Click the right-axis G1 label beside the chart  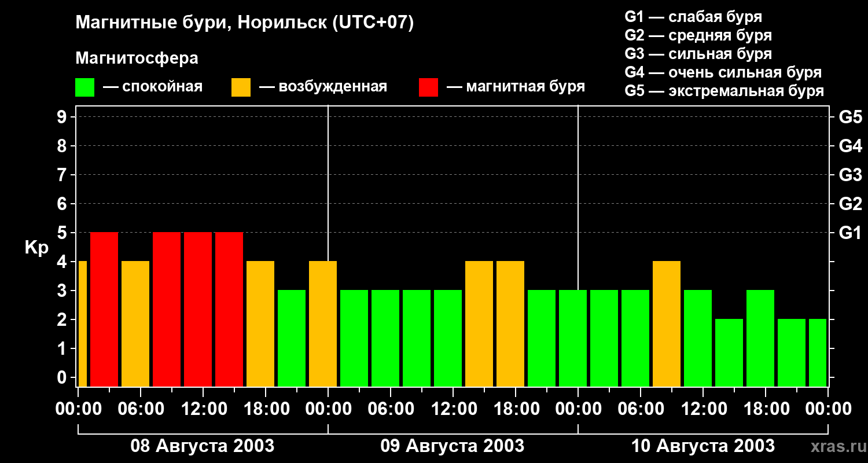850,233
